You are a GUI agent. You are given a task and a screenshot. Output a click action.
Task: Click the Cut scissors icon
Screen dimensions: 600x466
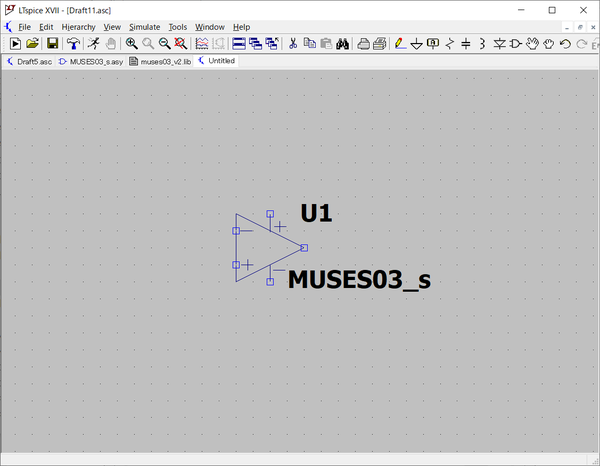click(x=293, y=44)
